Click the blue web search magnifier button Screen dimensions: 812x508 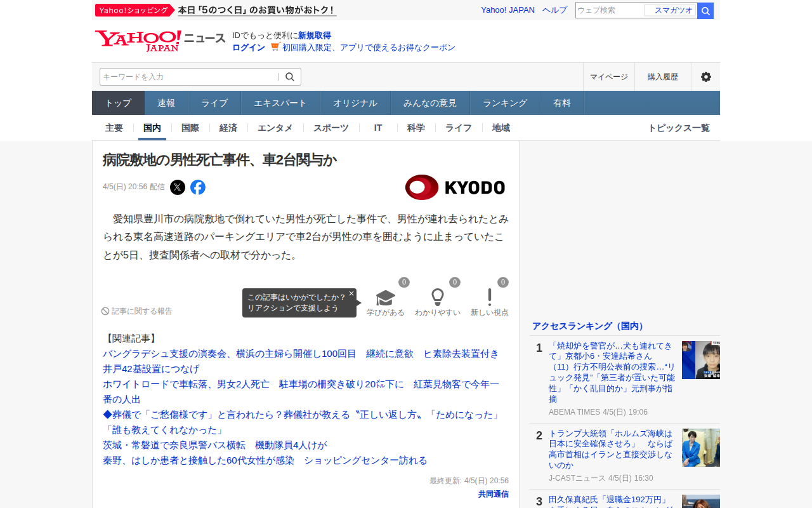coord(705,11)
